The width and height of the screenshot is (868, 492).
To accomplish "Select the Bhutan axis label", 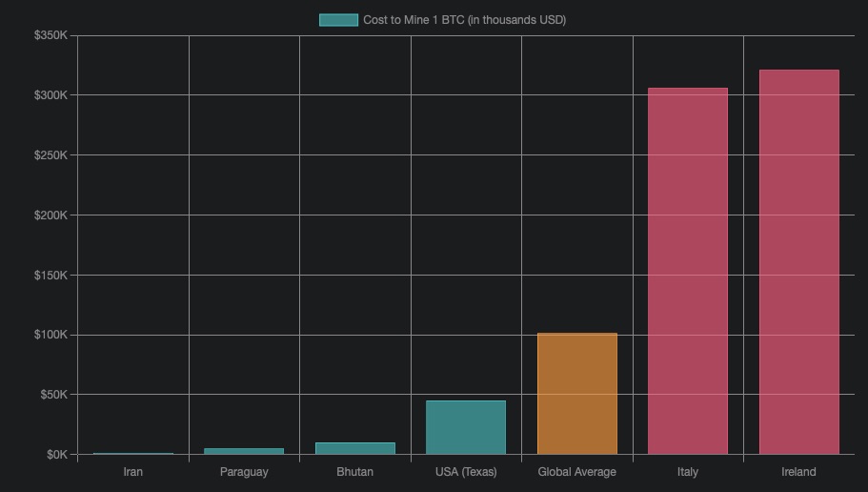I will click(354, 472).
